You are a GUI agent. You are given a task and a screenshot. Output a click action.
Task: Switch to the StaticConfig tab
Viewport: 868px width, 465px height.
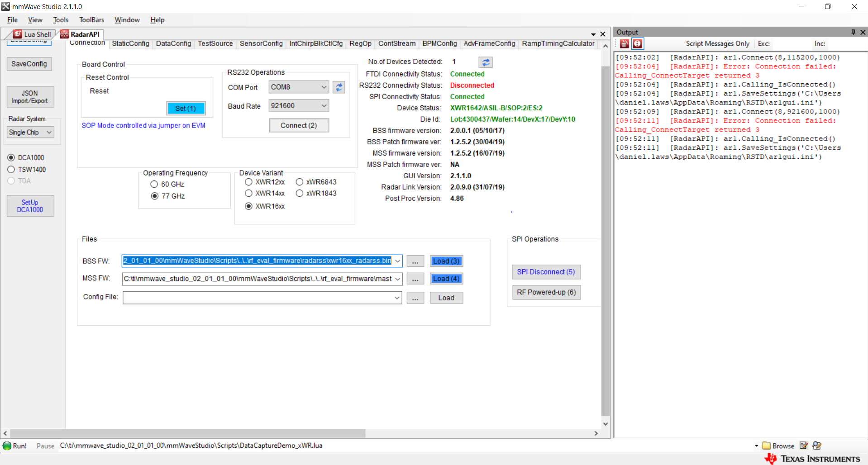130,43
